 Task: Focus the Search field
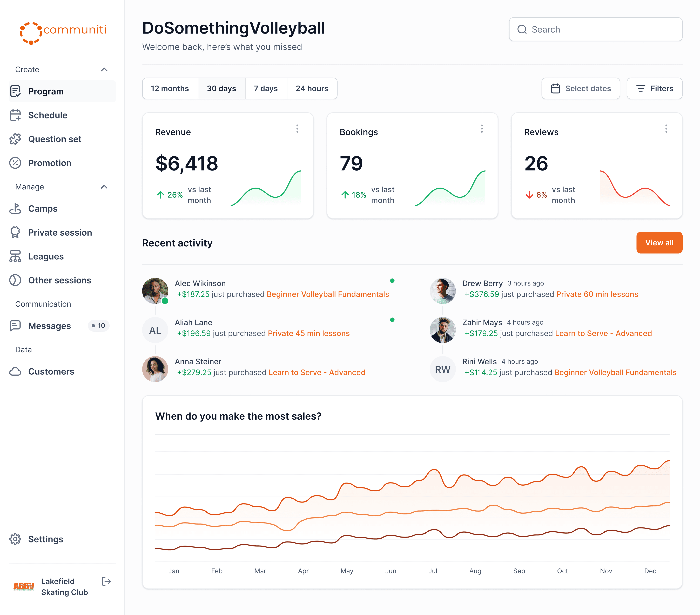[596, 29]
